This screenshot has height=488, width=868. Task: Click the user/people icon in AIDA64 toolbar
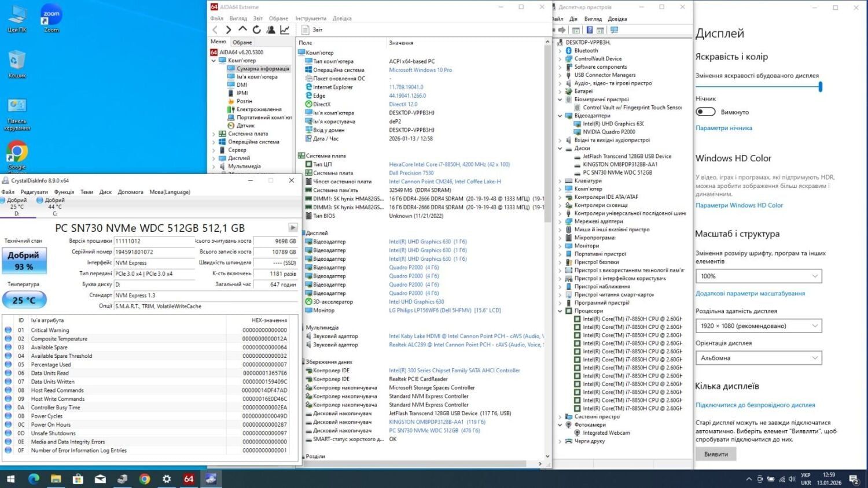coord(271,29)
